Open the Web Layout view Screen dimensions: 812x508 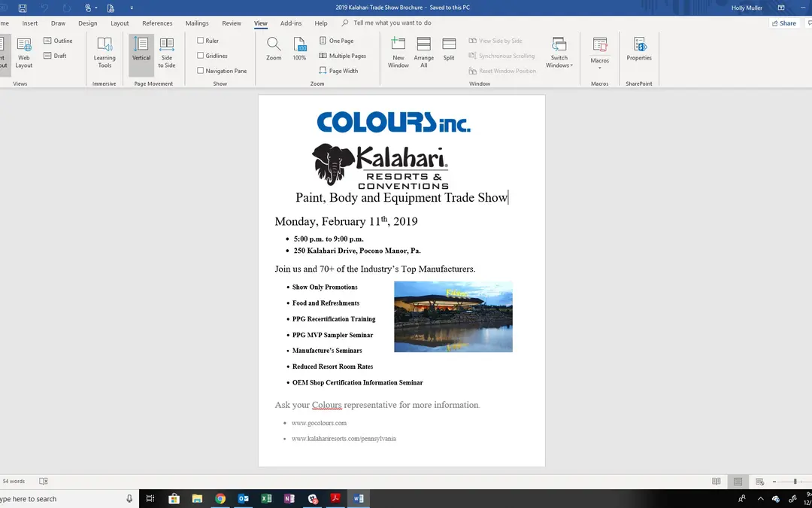point(24,53)
